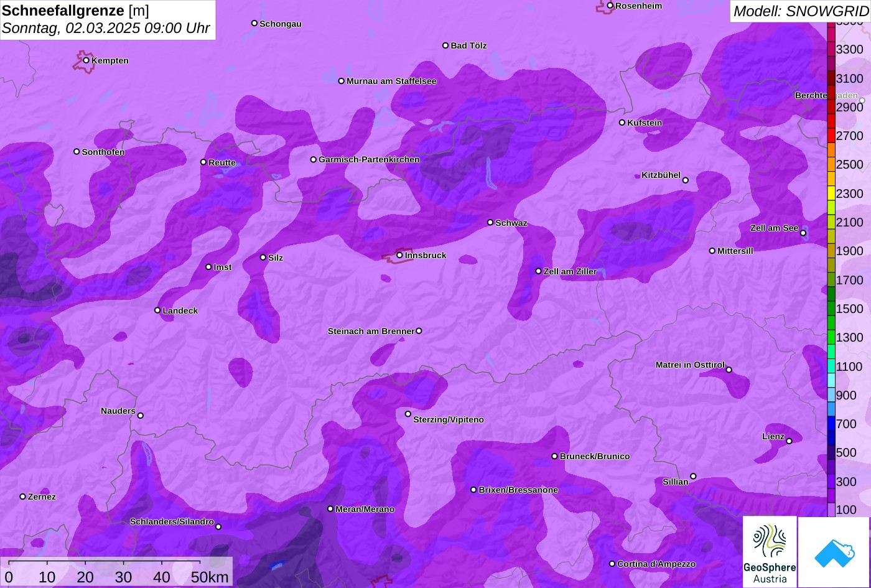Viewport: 871px width, 588px height.
Task: Click the Brixen/Bressanone label
Action: (518, 490)
